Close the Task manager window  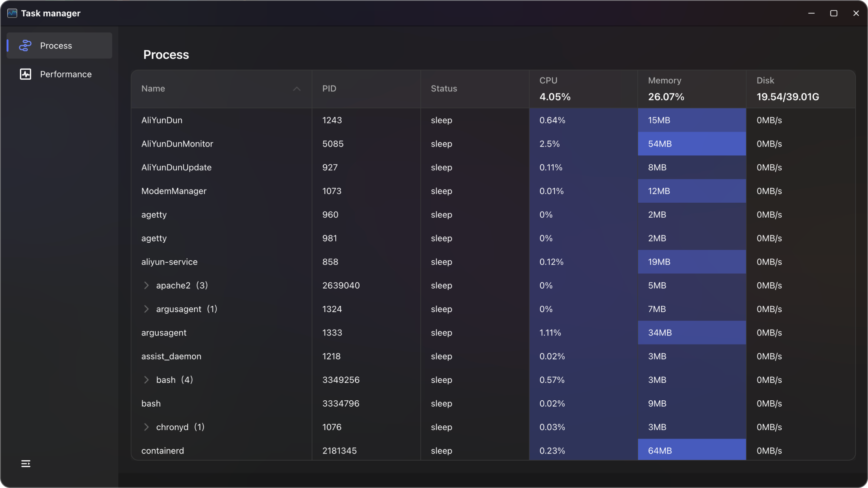click(856, 13)
